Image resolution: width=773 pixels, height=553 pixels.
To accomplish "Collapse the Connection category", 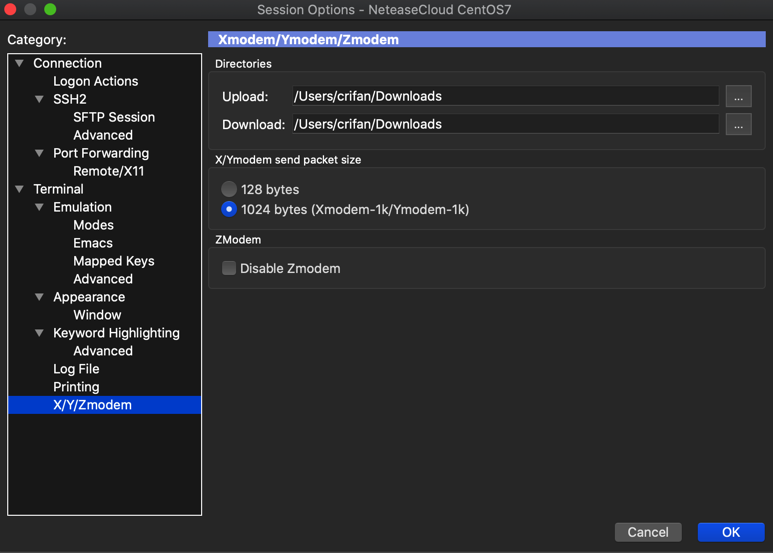I will tap(19, 63).
